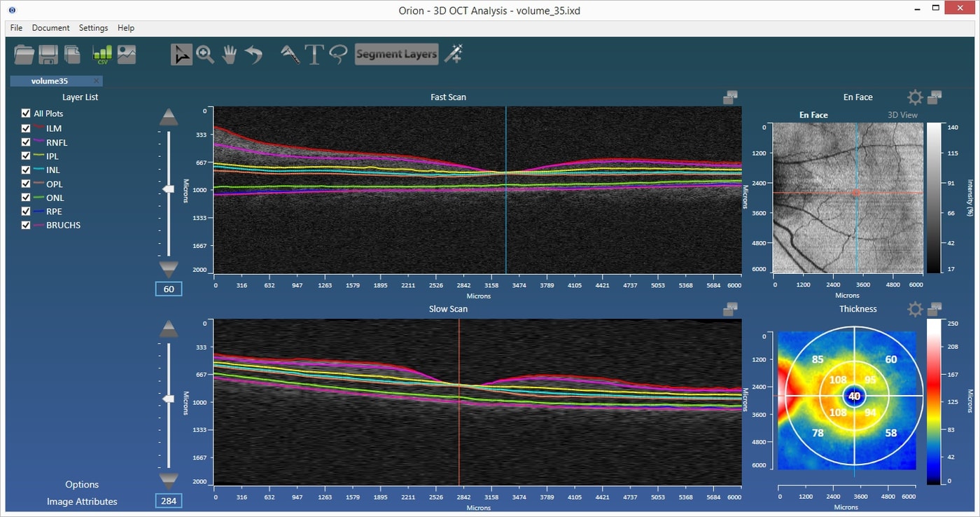Select the caliper measurement tool
Screen dimensions: 980x517
click(290, 54)
